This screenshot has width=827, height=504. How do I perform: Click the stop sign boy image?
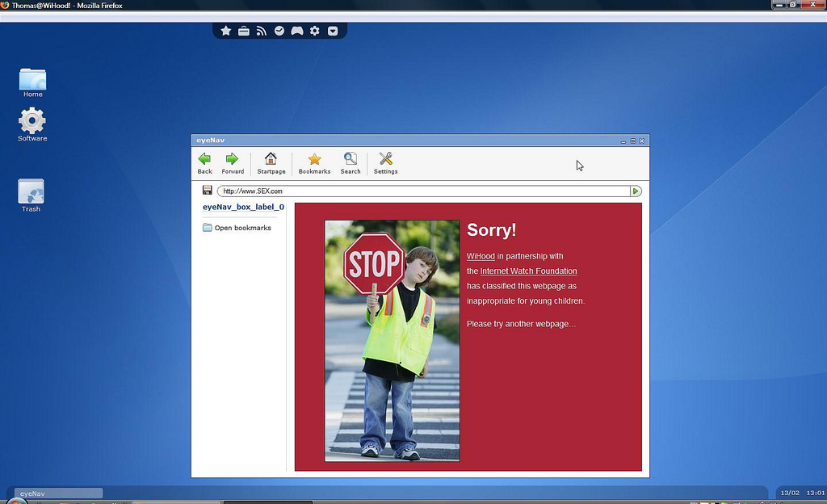coord(393,341)
